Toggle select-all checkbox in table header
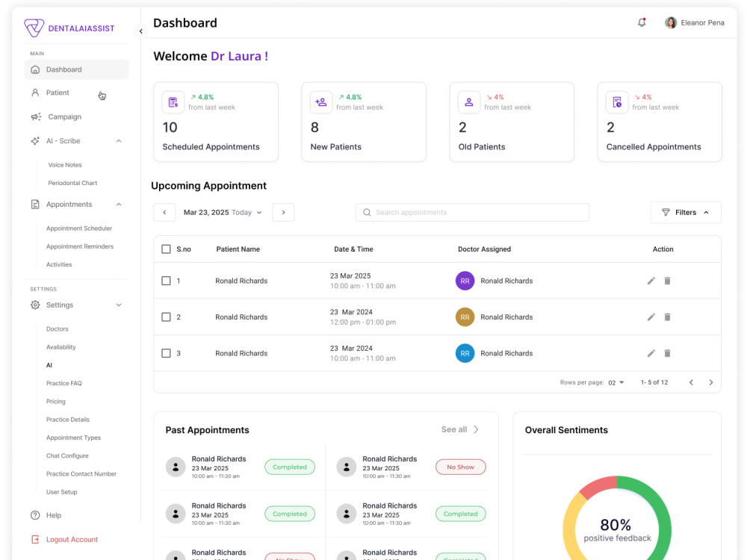The image size is (747, 560). tap(166, 249)
